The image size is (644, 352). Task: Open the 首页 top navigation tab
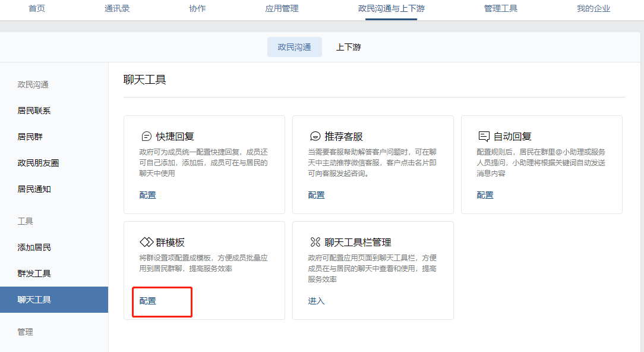tap(37, 9)
